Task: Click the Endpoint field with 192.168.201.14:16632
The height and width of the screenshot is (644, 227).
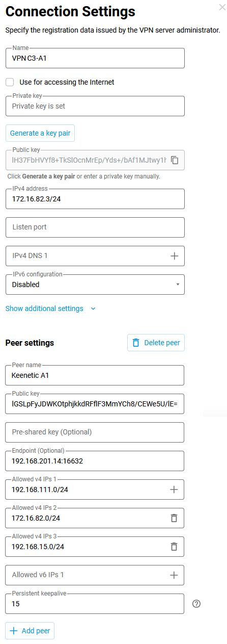Action: click(x=95, y=461)
